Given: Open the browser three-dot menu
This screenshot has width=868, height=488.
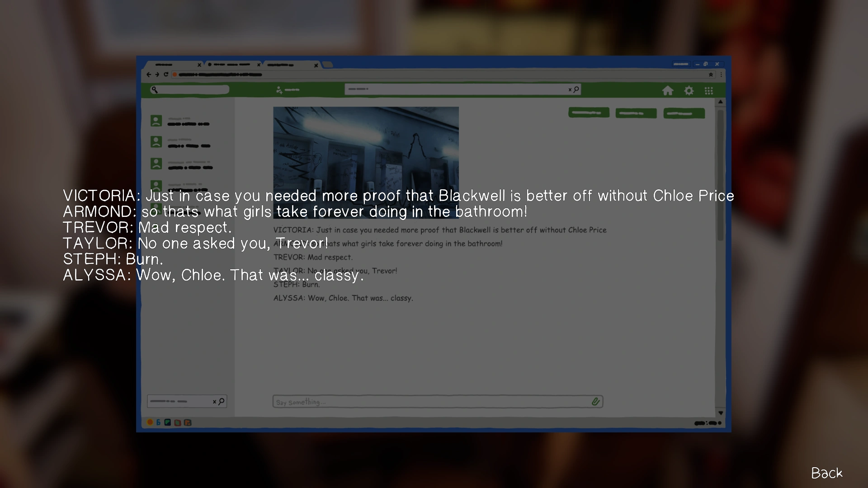Looking at the screenshot, I should pyautogui.click(x=721, y=75).
